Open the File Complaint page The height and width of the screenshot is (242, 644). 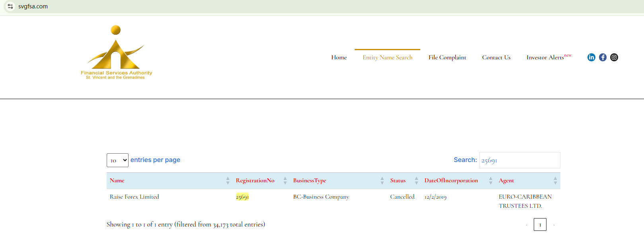[447, 57]
